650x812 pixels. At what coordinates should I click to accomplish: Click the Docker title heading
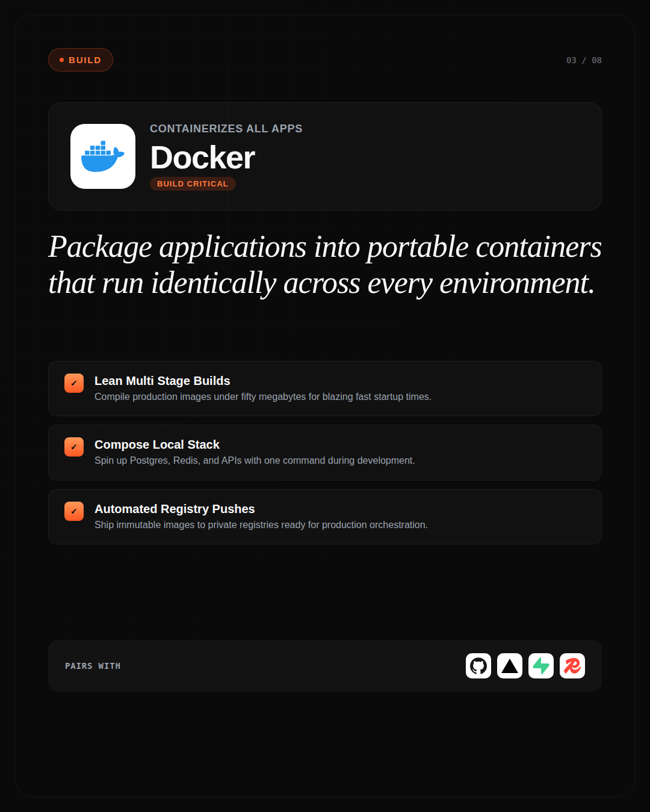(x=202, y=158)
